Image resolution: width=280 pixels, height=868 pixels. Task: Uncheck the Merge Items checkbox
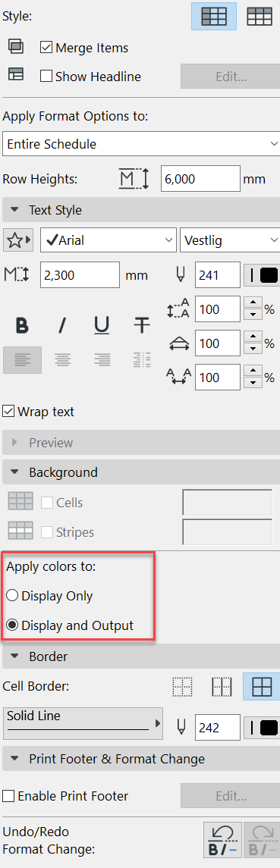[46, 49]
